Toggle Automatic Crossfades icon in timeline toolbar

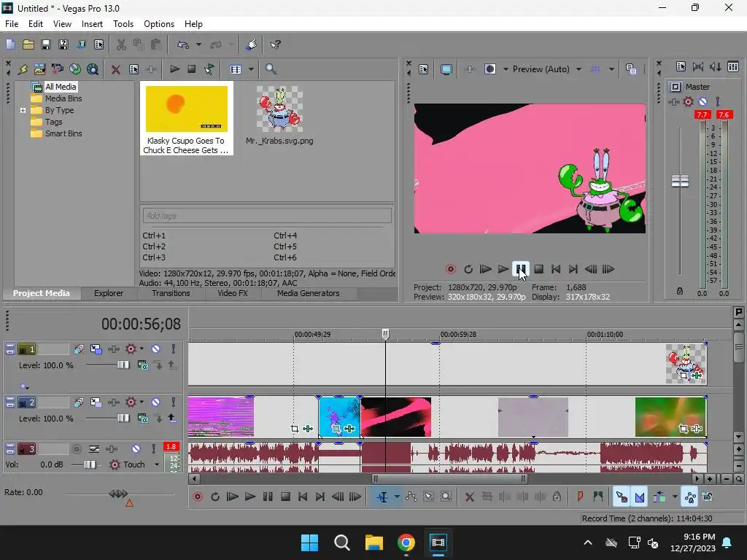click(x=639, y=497)
